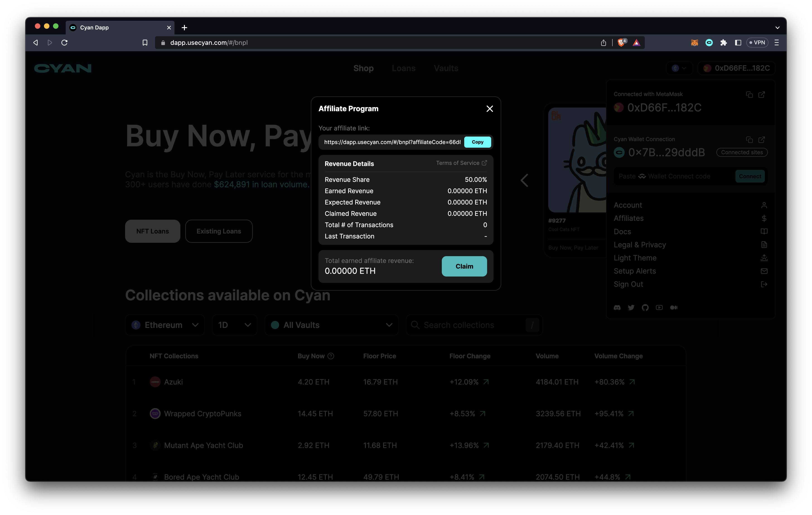Toggle the Brave VPN button
The image size is (812, 515).
757,43
